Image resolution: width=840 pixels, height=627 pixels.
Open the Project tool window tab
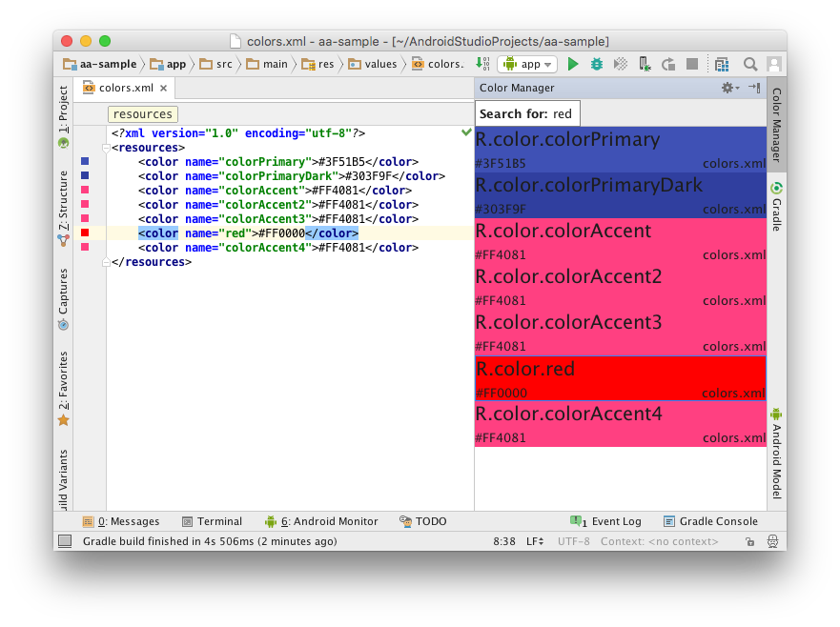pyautogui.click(x=63, y=116)
